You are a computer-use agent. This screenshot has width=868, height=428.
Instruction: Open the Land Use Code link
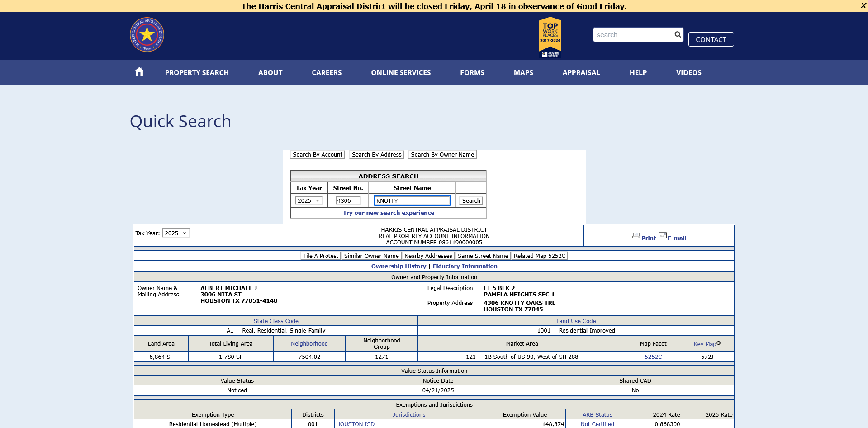tap(576, 321)
